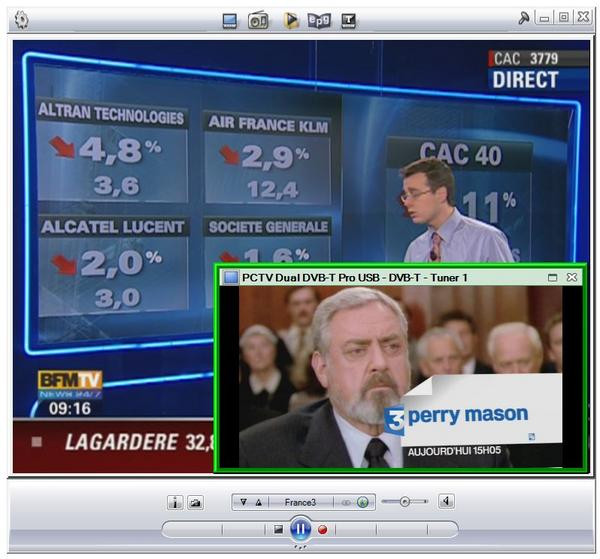
Task: Go to next channel with up arrow
Action: click(259, 502)
